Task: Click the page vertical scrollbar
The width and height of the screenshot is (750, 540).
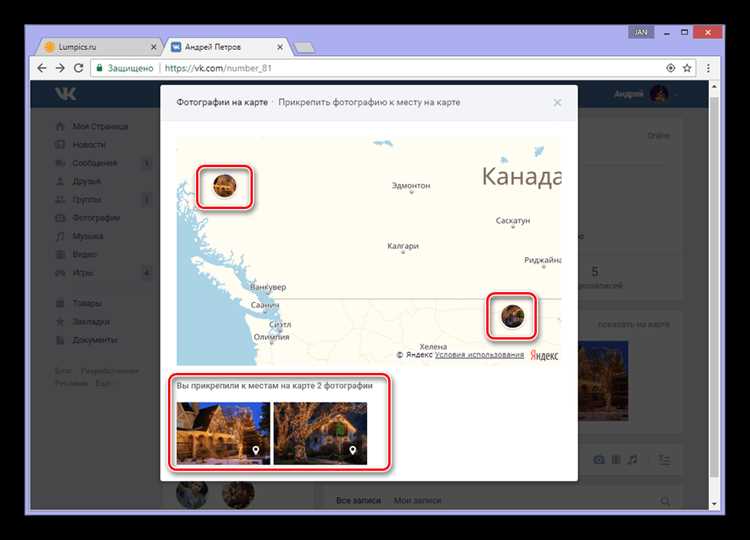Action: coord(714,287)
